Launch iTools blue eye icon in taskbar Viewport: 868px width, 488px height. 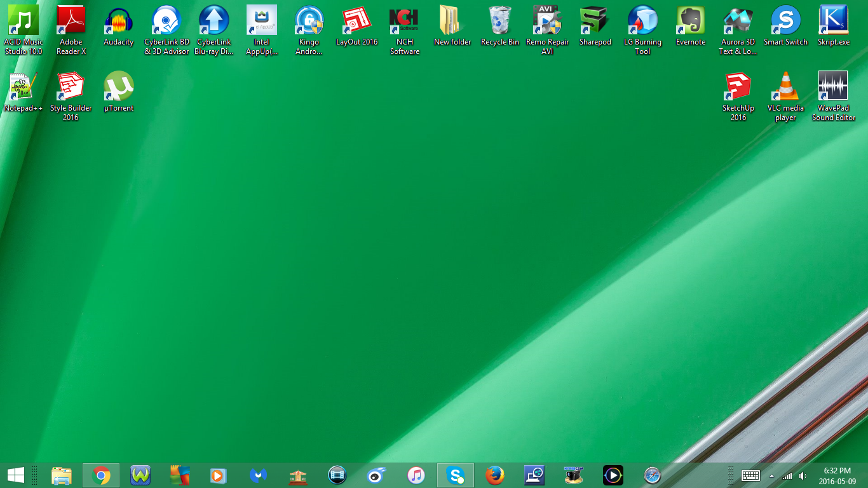[377, 475]
